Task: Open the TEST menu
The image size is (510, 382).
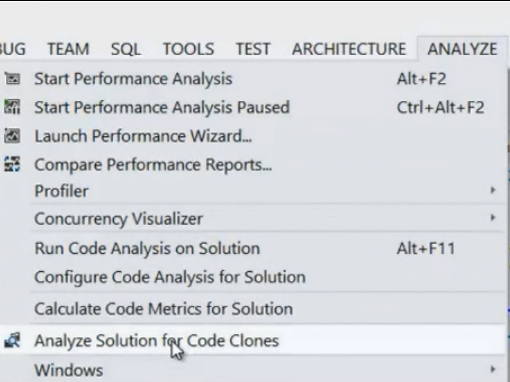Action: [x=253, y=49]
